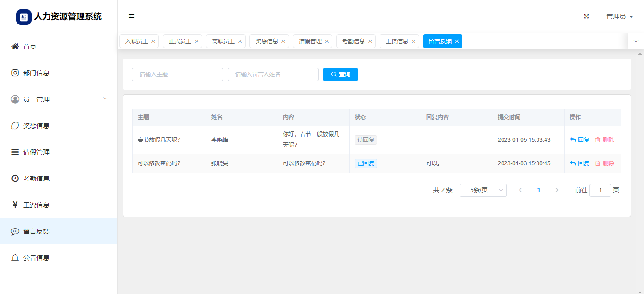Click the clock icon for 考勤信息
644x294 pixels.
[x=15, y=179]
